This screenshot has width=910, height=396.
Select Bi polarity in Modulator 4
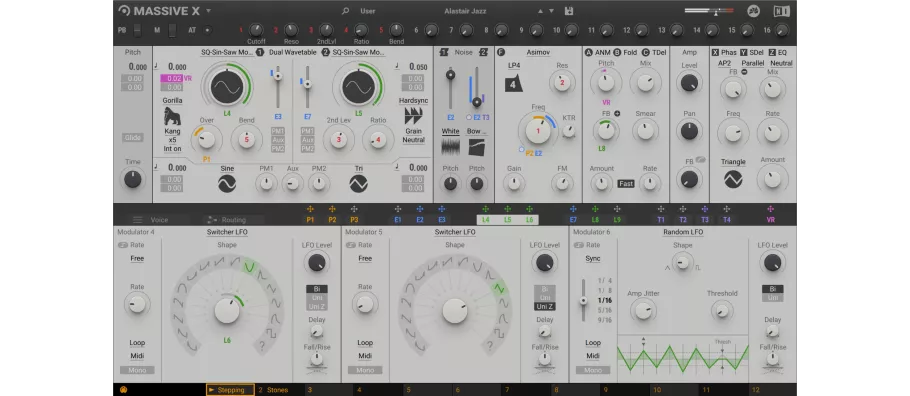(x=317, y=289)
